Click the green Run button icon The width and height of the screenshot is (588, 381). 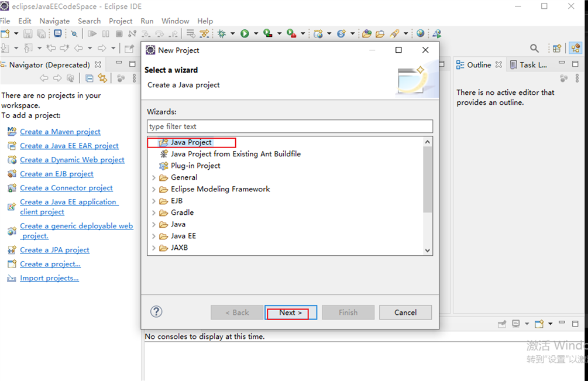(245, 34)
